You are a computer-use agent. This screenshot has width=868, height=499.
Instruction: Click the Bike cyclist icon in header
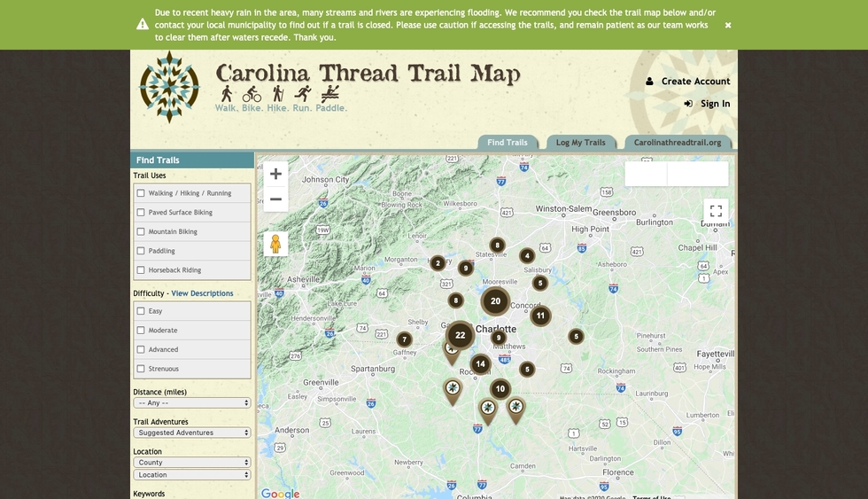click(x=252, y=94)
